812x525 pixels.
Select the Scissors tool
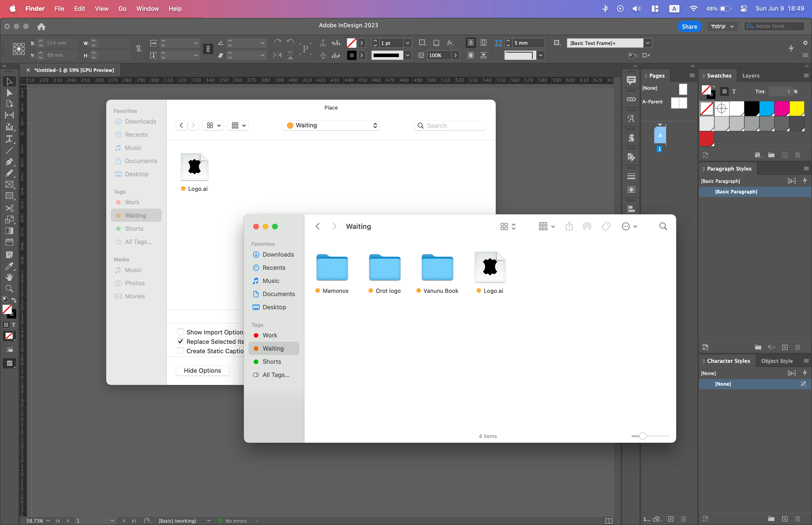click(x=9, y=208)
